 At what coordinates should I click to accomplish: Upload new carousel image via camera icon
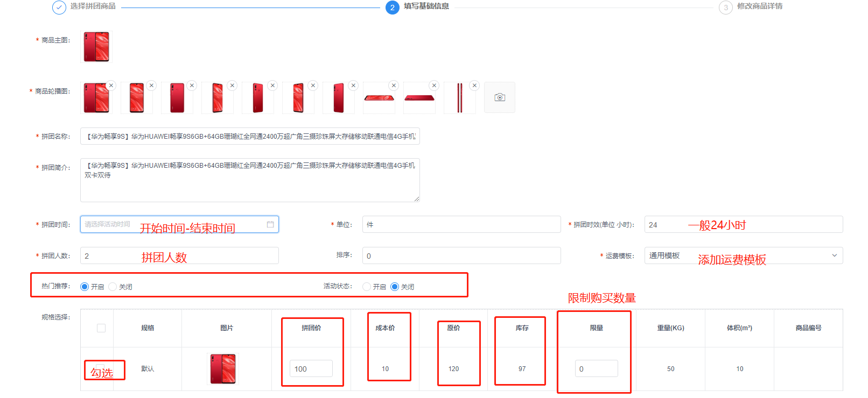coord(500,97)
